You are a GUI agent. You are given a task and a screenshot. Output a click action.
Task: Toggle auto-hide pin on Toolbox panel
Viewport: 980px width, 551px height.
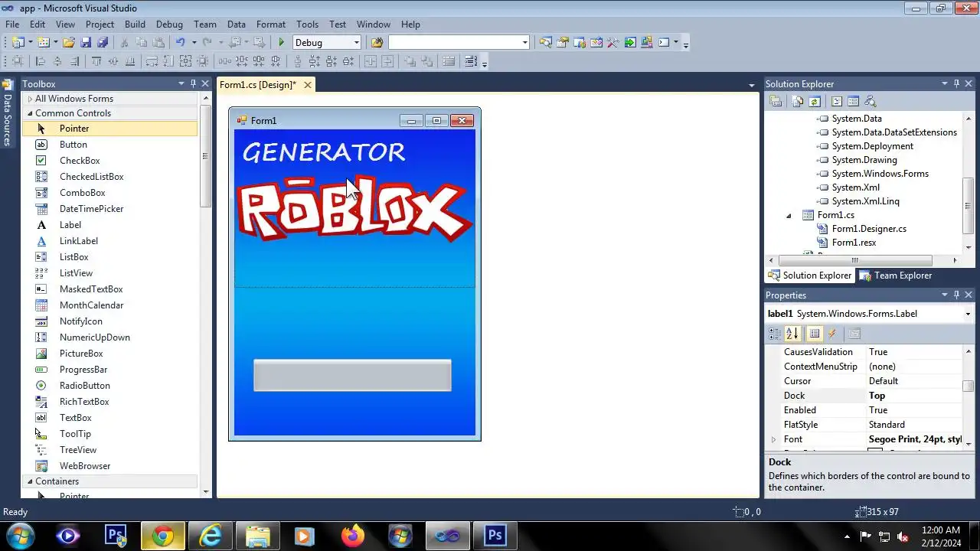click(x=193, y=83)
